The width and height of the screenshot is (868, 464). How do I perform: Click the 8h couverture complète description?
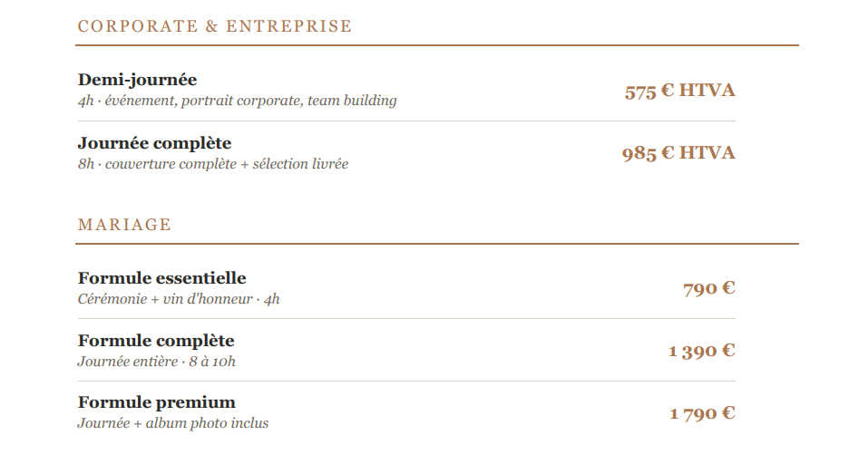coord(213,164)
